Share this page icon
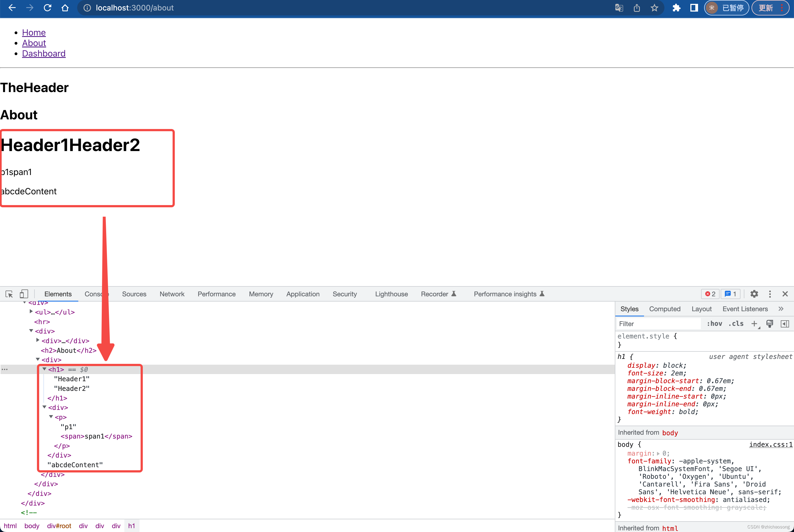The height and width of the screenshot is (532, 794). pyautogui.click(x=637, y=8)
